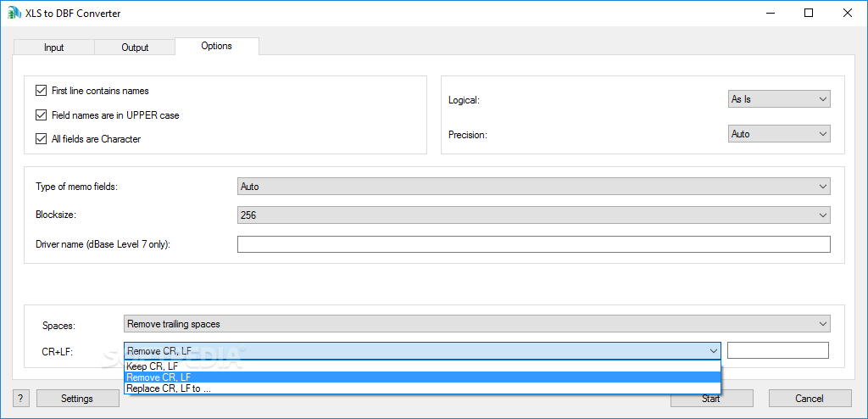Click the Cancel button
Screen dimensions: 868x419
[810, 399]
